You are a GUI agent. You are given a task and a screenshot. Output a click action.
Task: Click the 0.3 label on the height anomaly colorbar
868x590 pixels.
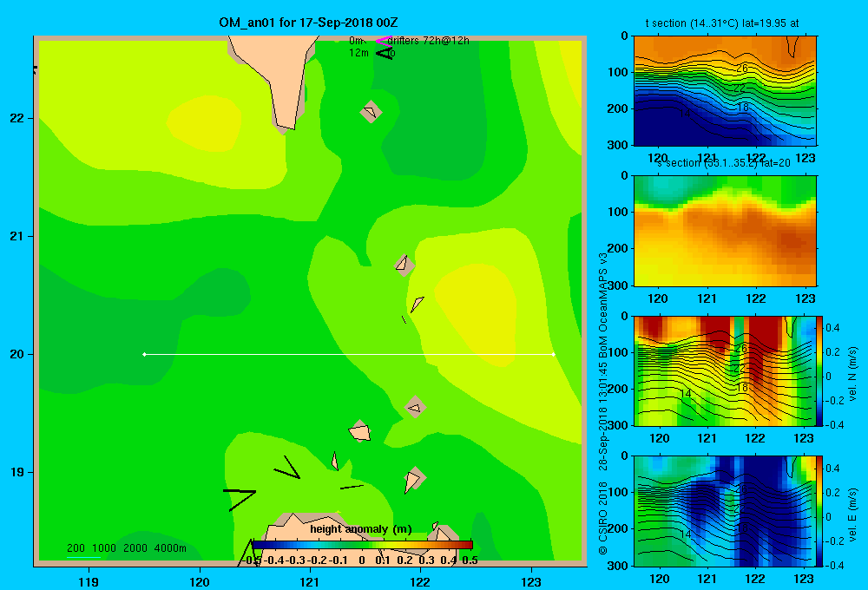(x=426, y=560)
